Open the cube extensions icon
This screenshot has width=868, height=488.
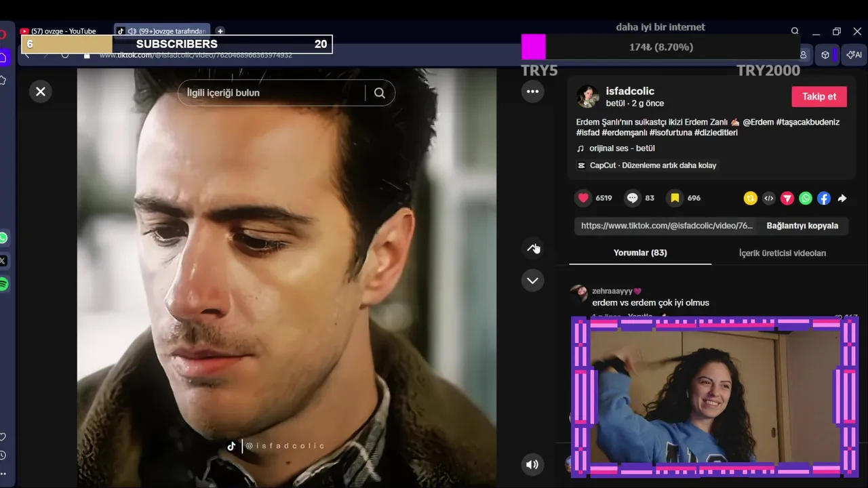[825, 55]
